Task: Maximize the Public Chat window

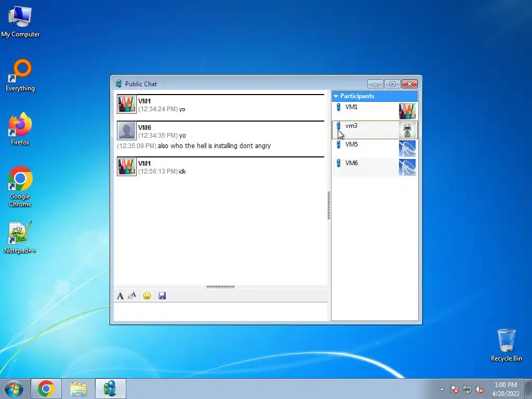Action: pos(392,84)
